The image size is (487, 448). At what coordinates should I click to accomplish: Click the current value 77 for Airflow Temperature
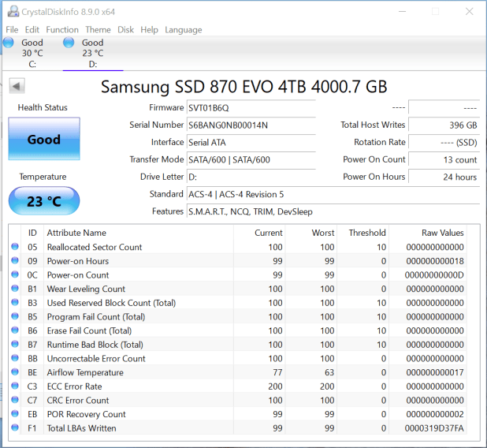click(x=277, y=372)
